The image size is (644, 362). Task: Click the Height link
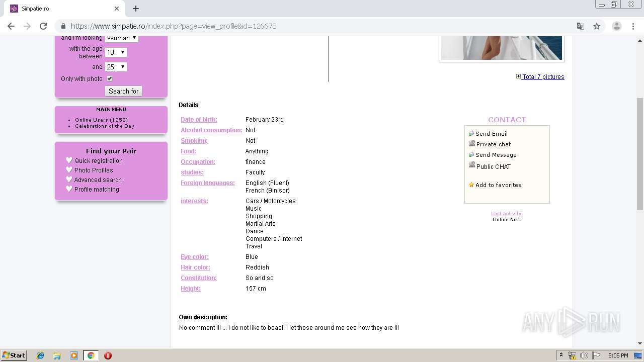191,288
